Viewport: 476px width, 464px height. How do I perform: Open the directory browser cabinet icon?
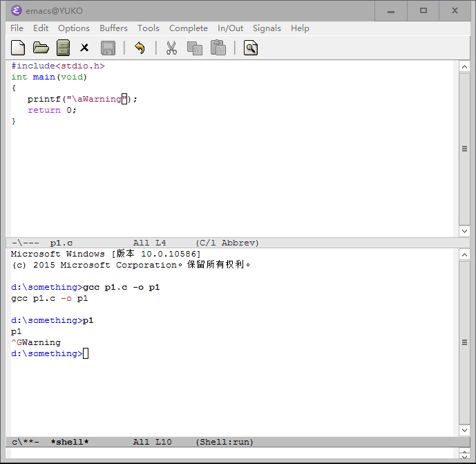(63, 48)
